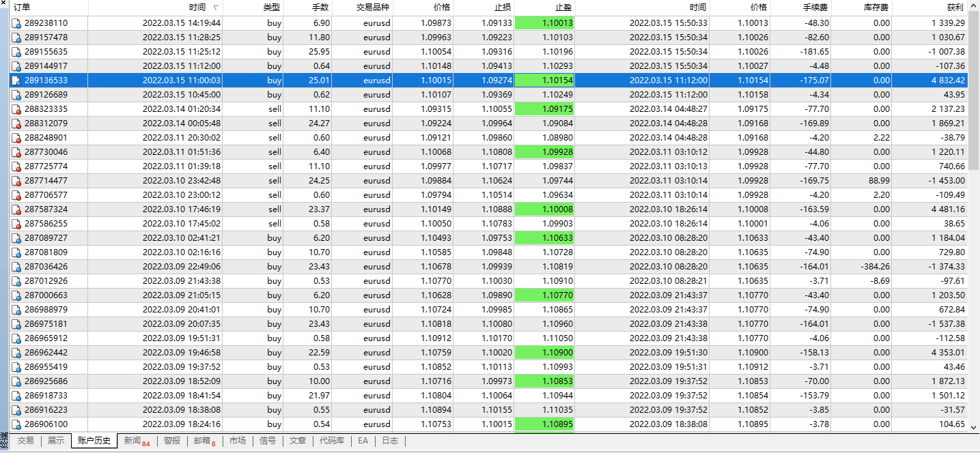Screen dimensions: 980x453
Task: Click the sell order icon for order 287587324
Action: pyautogui.click(x=16, y=209)
